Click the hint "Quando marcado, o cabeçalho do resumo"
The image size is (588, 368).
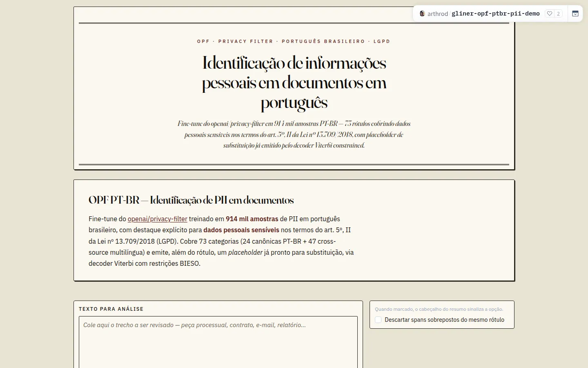click(439, 309)
